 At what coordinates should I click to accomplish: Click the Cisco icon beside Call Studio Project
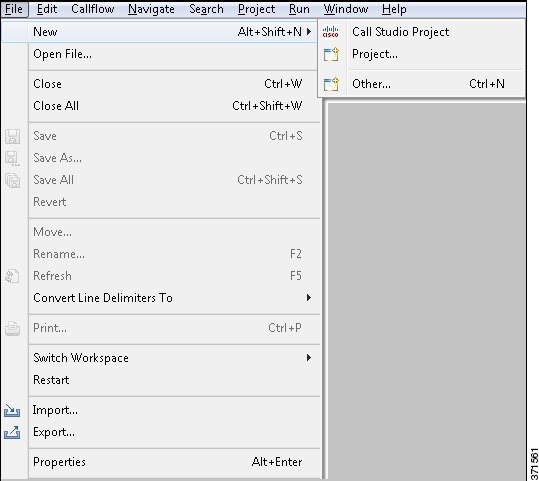coord(330,32)
